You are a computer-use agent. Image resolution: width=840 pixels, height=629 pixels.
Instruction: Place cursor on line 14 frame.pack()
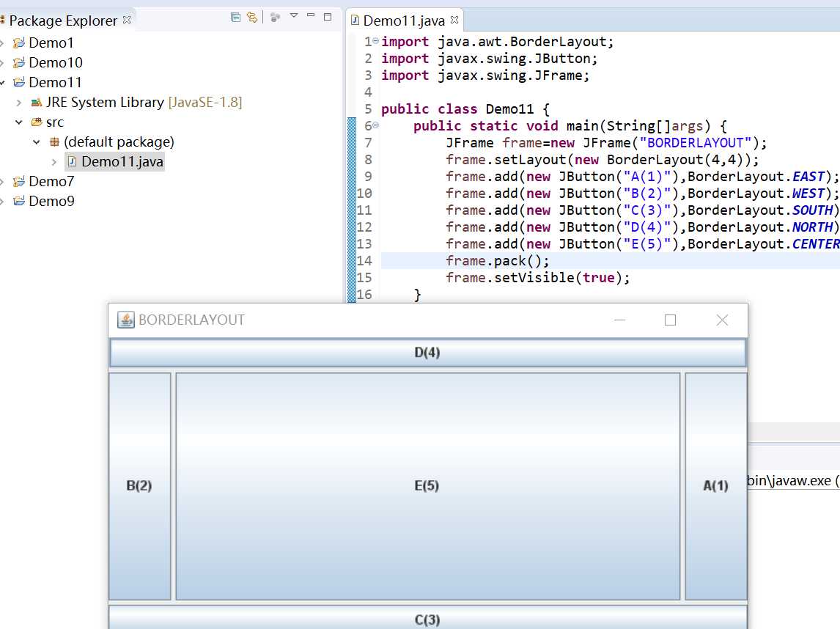(x=497, y=261)
